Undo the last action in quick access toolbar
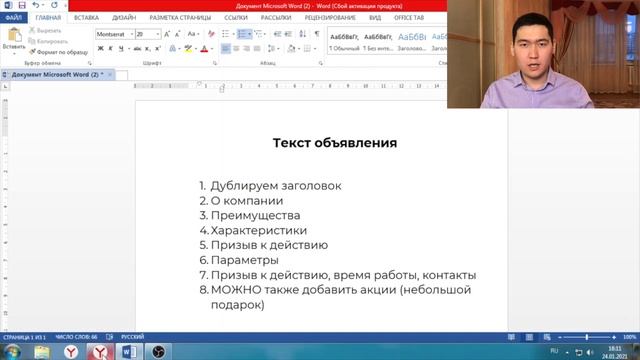The image size is (640, 360). coord(36,5)
